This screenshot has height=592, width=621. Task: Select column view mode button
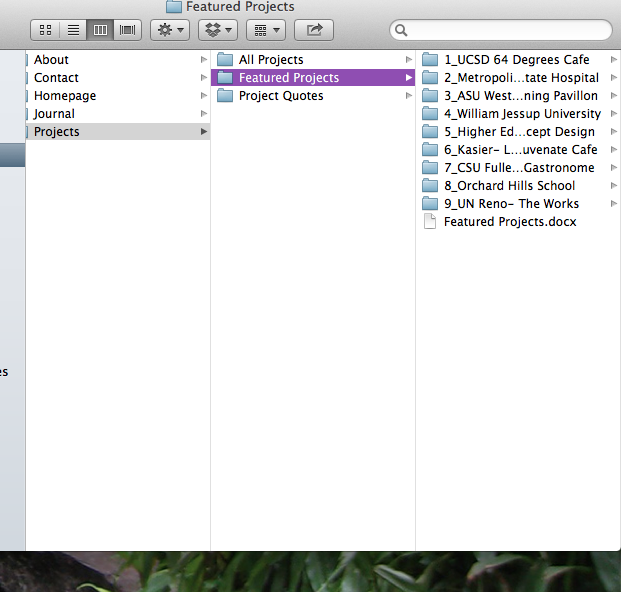(x=100, y=30)
